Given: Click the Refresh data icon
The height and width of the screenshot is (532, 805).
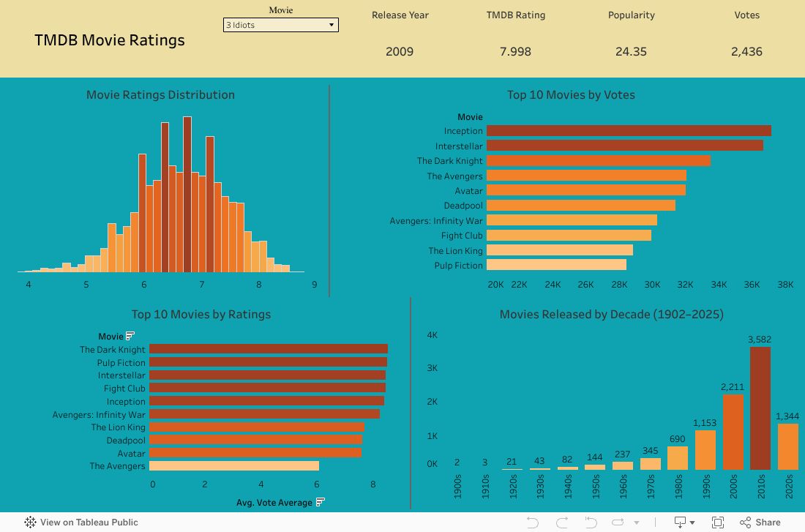Looking at the screenshot, I should tap(619, 522).
